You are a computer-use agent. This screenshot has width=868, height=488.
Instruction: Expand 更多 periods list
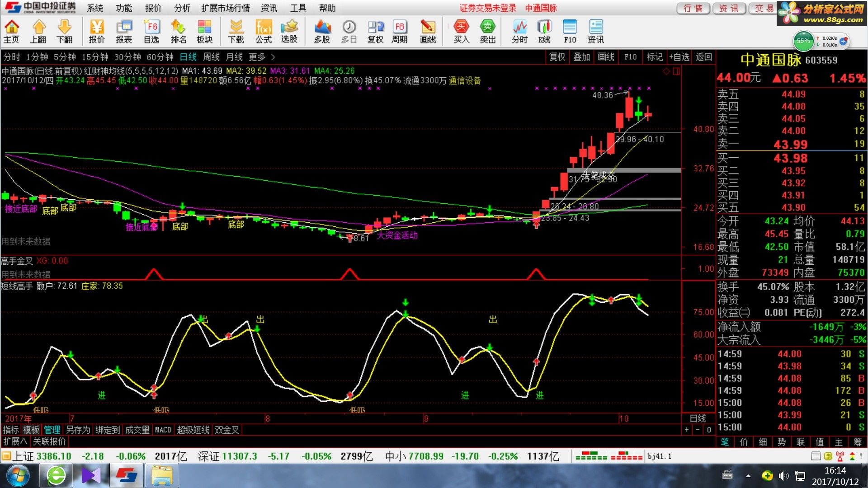pyautogui.click(x=261, y=57)
